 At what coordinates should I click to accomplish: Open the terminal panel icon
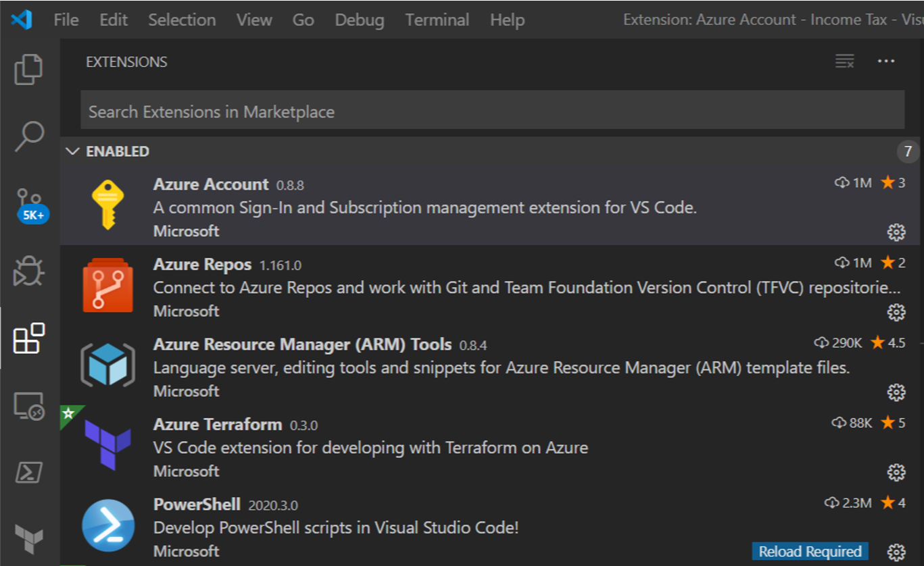(x=28, y=473)
